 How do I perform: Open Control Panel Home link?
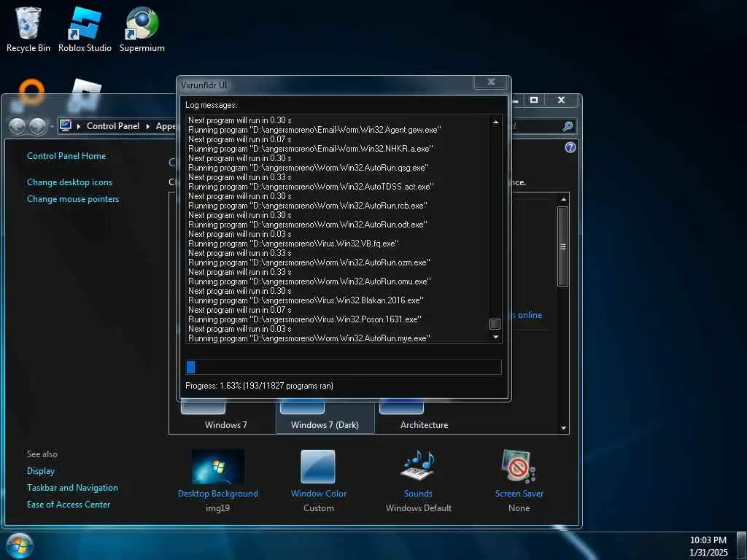pos(66,156)
